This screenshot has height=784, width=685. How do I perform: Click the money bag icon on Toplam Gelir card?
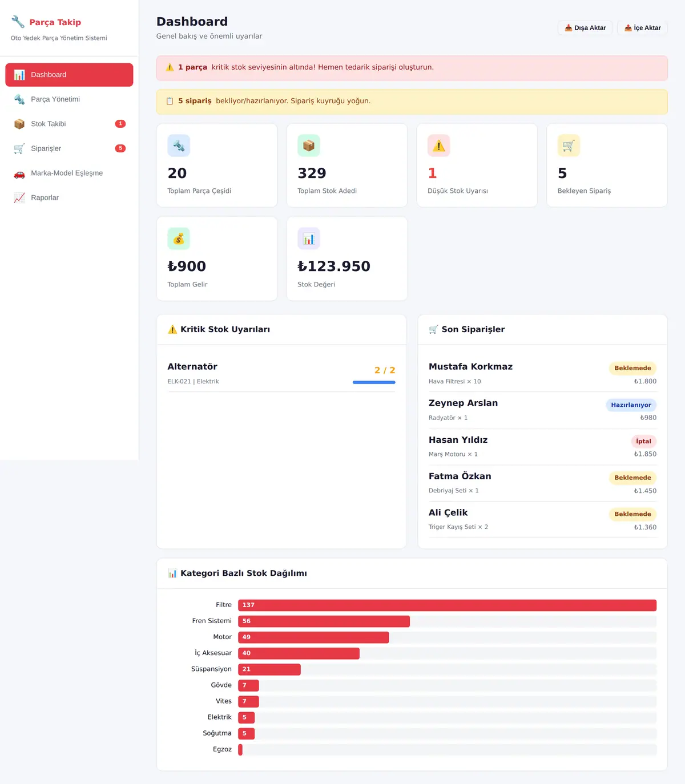click(179, 239)
